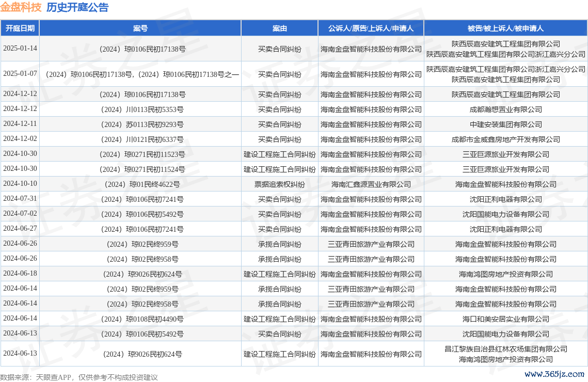588x382 pixels.
Task: Click the 历史开庭公告 heading
Action: [x=77, y=8]
